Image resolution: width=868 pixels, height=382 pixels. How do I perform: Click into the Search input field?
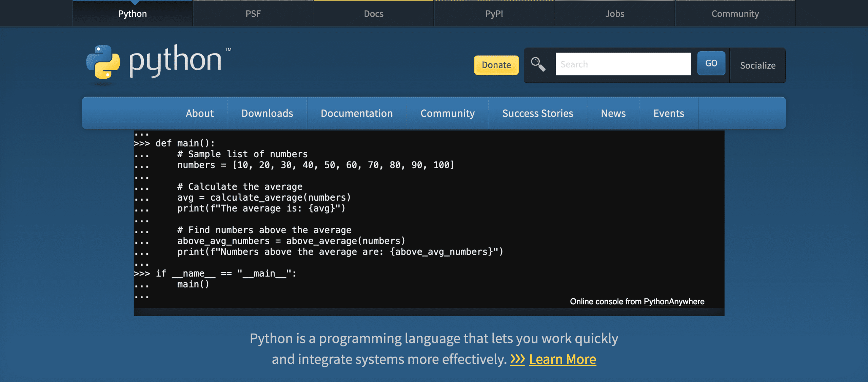623,64
